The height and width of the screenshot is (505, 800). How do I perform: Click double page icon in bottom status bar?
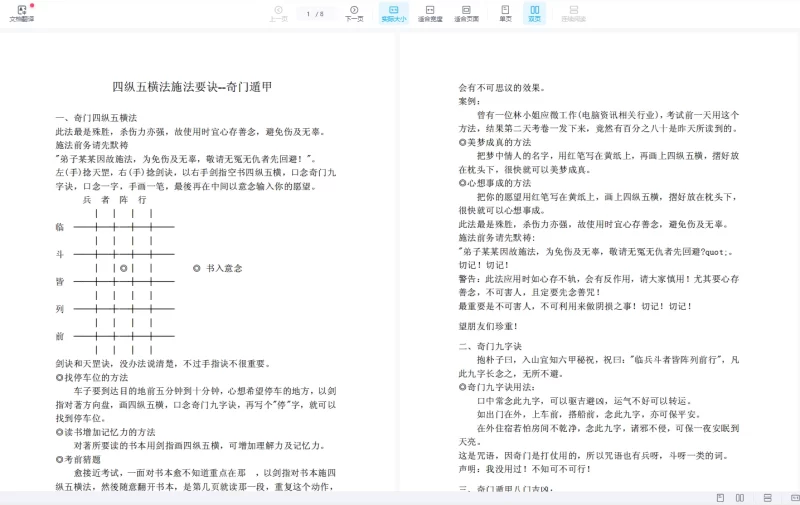740,497
